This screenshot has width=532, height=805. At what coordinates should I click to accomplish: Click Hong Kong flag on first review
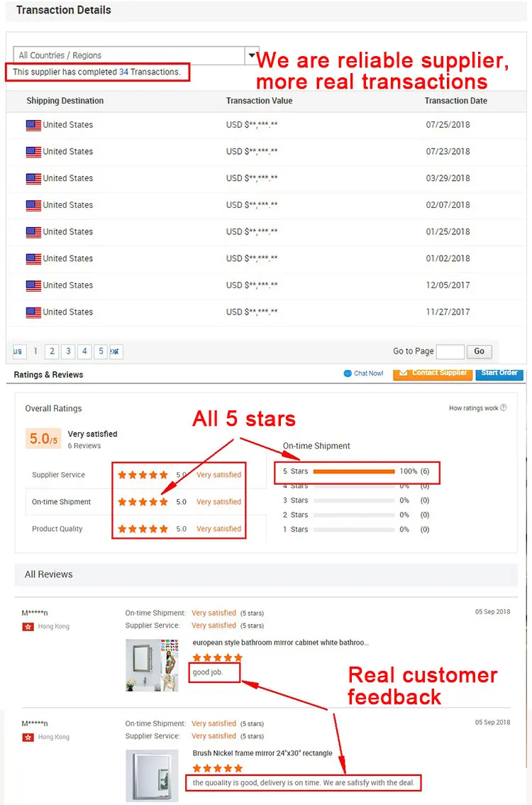28,627
